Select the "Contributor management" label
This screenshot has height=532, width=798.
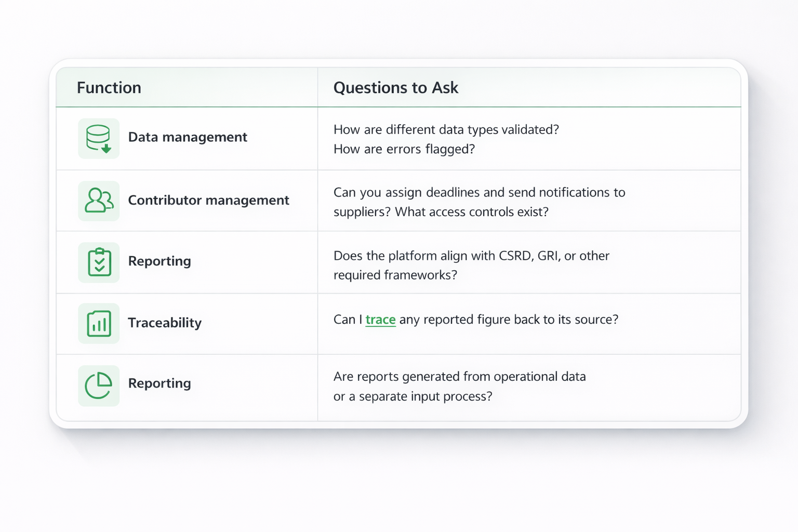point(208,201)
